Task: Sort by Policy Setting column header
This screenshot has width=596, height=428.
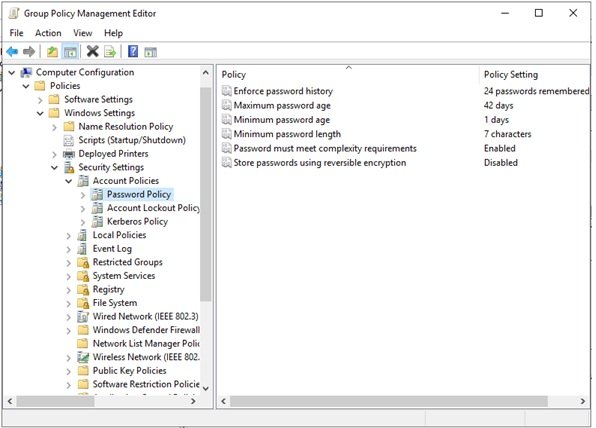Action: [510, 75]
